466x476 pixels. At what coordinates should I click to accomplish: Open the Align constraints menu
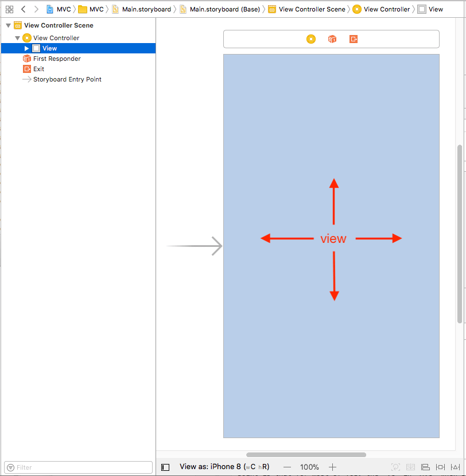[x=425, y=467]
